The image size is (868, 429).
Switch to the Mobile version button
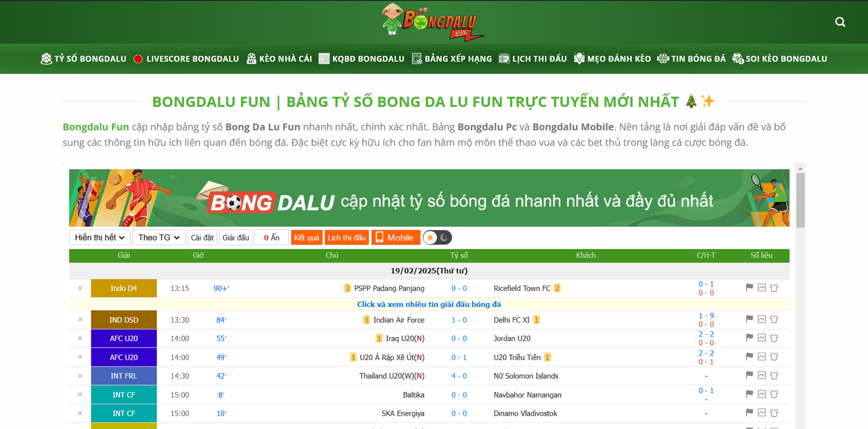[396, 238]
